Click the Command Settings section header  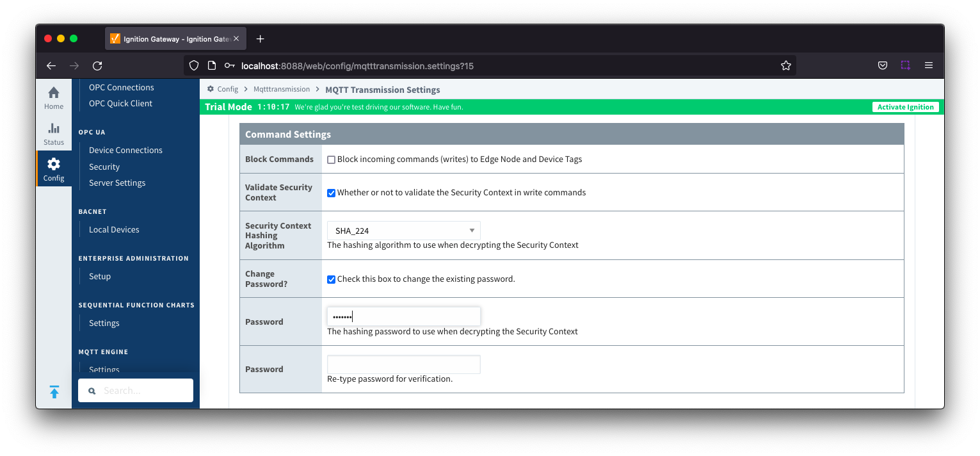coord(572,134)
